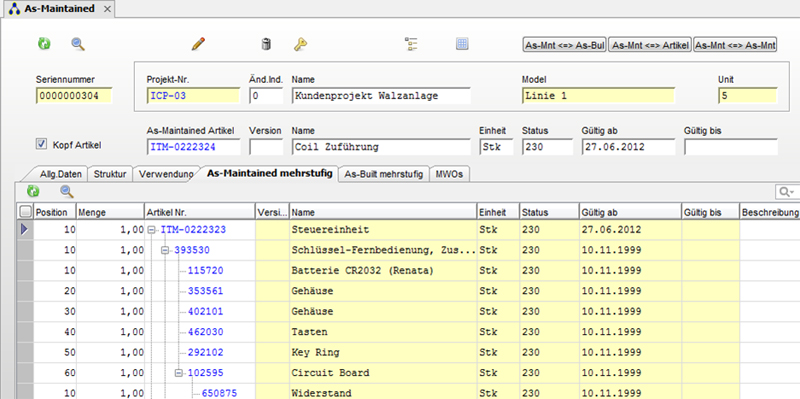Viewport: 800px width, 399px height.
Task: Click the Tasten name cell
Action: tap(383, 332)
